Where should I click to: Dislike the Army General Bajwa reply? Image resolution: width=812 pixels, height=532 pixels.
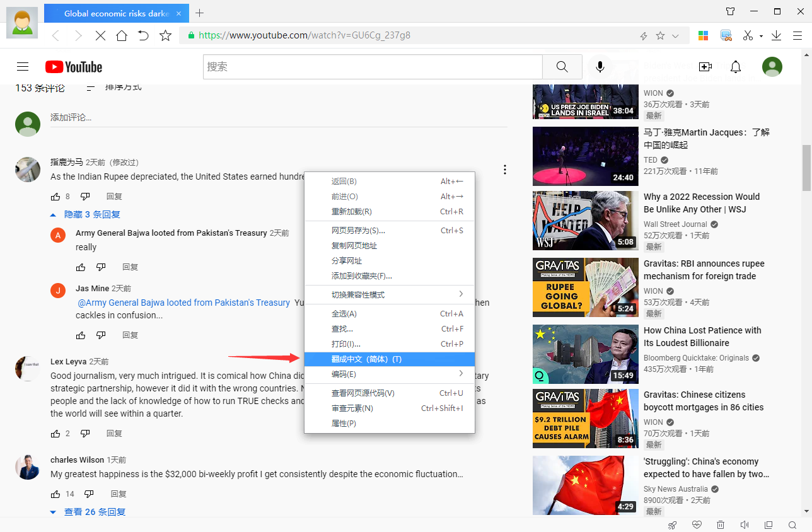pos(101,267)
